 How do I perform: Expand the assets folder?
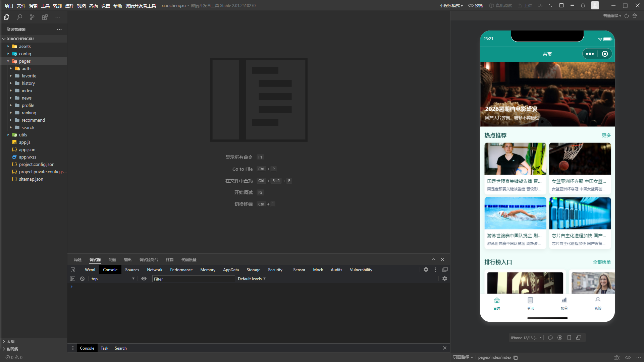pyautogui.click(x=34, y=46)
